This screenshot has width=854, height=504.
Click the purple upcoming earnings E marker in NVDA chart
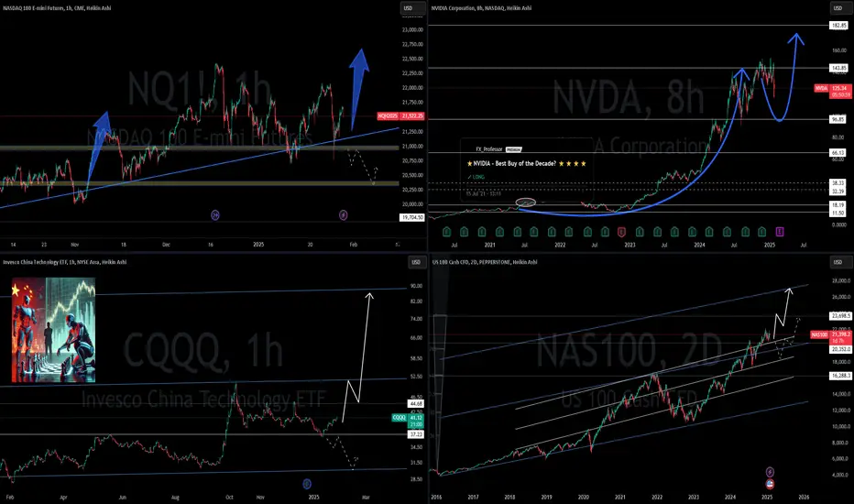(780, 232)
